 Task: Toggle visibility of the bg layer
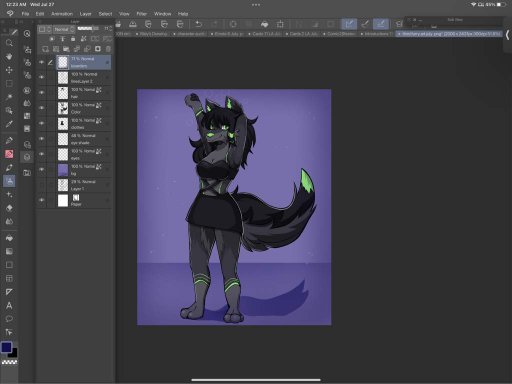[x=41, y=169]
